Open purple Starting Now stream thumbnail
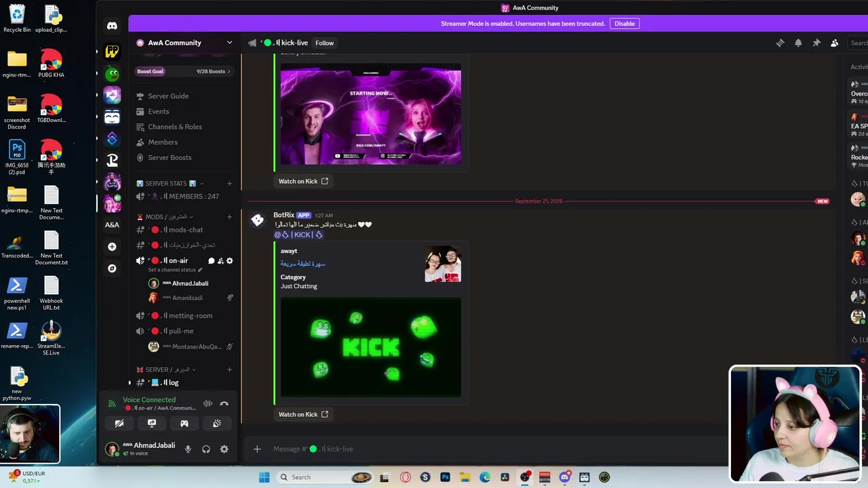This screenshot has width=868, height=488. (371, 115)
